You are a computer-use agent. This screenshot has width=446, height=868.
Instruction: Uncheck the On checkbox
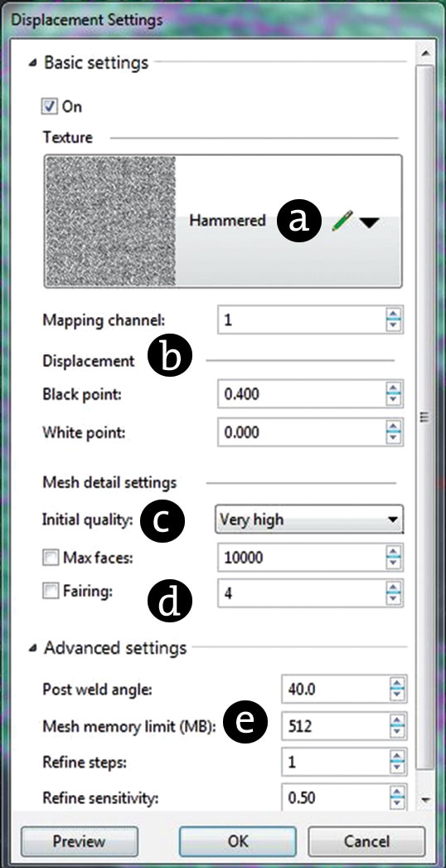[50, 106]
